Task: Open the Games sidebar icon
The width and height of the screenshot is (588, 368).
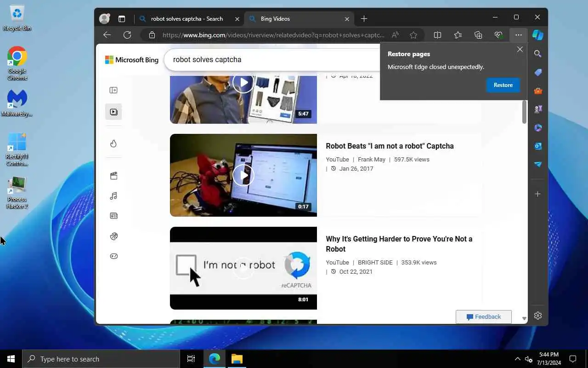Action: click(538, 109)
